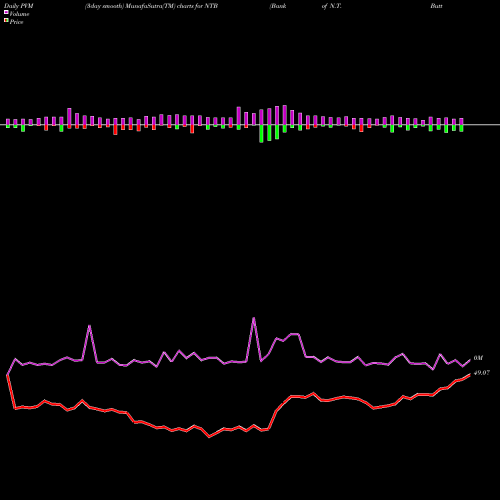The width and height of the screenshot is (500, 500).
Task: Click the 'MunafaSutra(TM) charts for NYB' heading
Action: point(171,6)
